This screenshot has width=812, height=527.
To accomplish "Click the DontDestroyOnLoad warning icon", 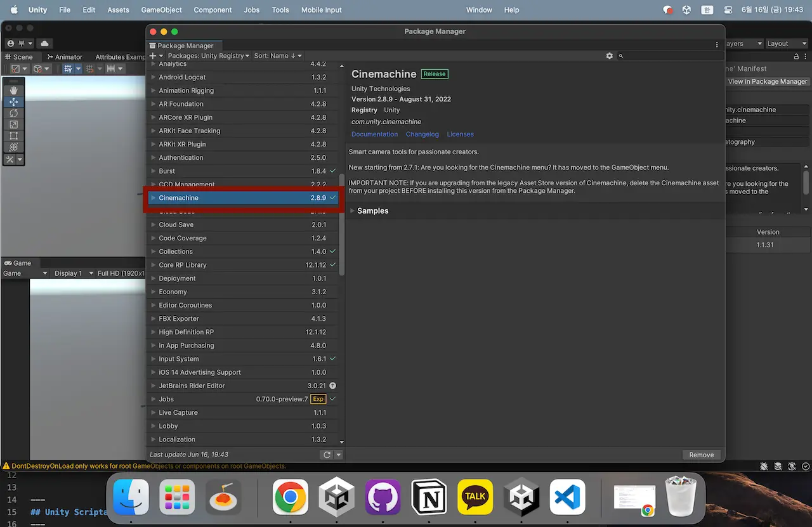I will 6,466.
